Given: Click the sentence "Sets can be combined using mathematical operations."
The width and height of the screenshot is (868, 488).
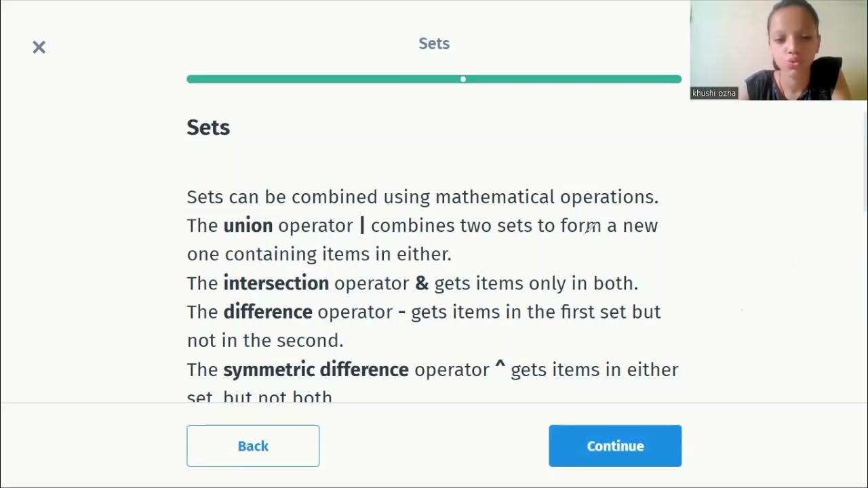Looking at the screenshot, I should [x=422, y=197].
